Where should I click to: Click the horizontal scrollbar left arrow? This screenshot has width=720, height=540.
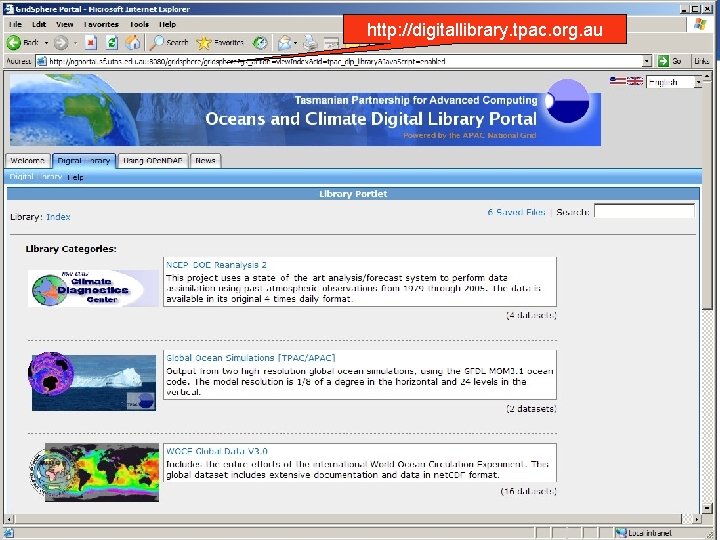[9, 519]
